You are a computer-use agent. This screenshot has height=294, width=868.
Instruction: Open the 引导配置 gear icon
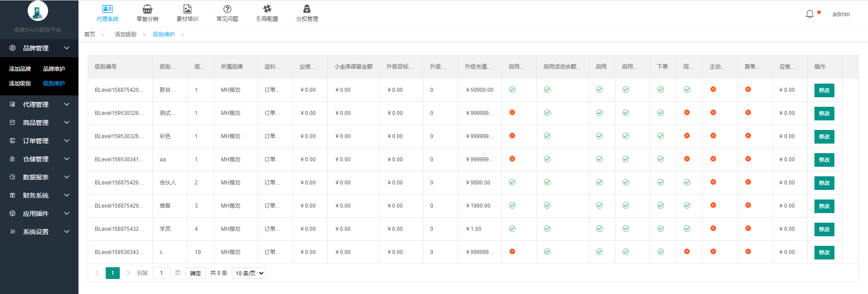[x=267, y=9]
